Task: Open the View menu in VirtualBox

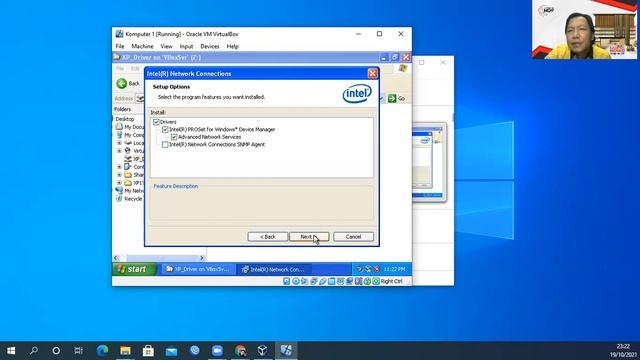Action: [x=166, y=47]
